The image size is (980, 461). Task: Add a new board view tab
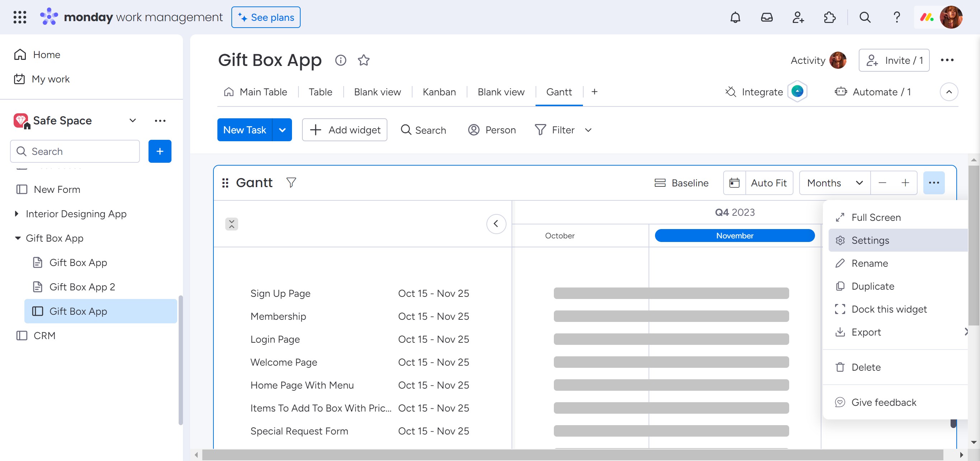594,92
